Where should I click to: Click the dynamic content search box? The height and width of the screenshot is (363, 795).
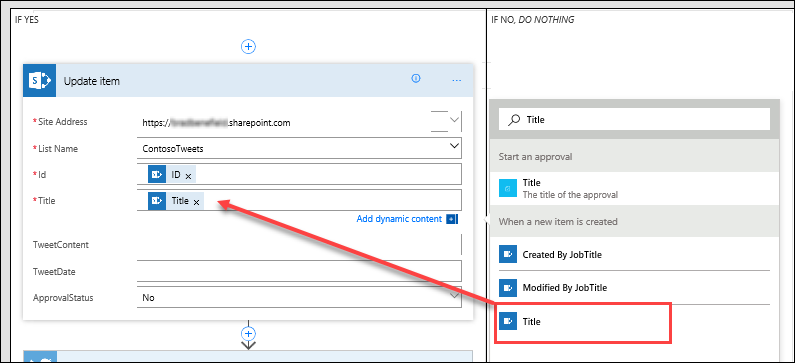(x=634, y=120)
